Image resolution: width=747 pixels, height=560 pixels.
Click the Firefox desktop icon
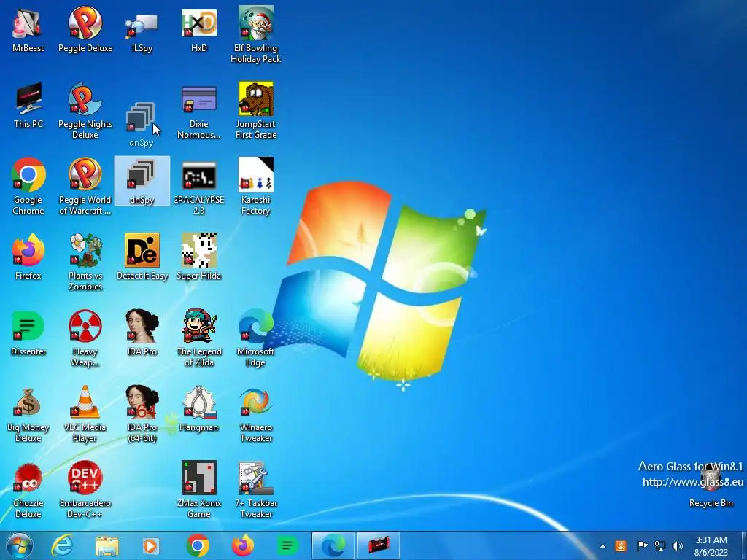click(28, 257)
